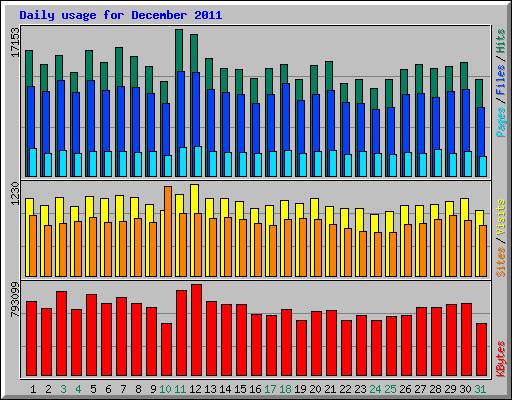Click the green hits bar for day 12
The image size is (512, 400).
(x=194, y=53)
